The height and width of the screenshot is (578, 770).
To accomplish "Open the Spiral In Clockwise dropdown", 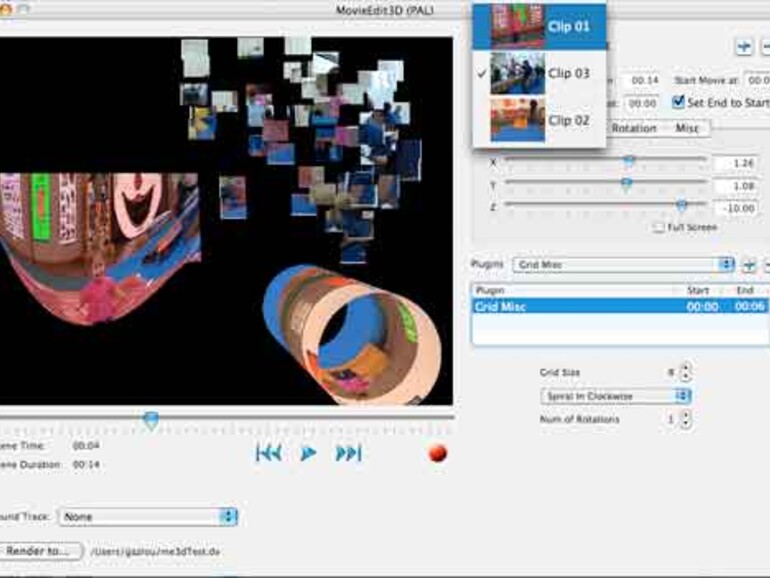I will tap(615, 396).
